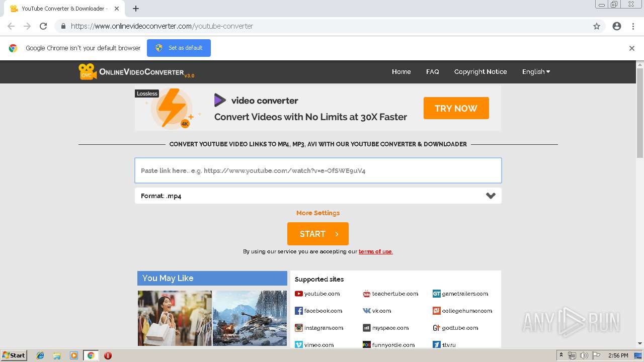The height and width of the screenshot is (362, 644).
Task: Click the volume icon in system tray
Action: tap(584, 355)
